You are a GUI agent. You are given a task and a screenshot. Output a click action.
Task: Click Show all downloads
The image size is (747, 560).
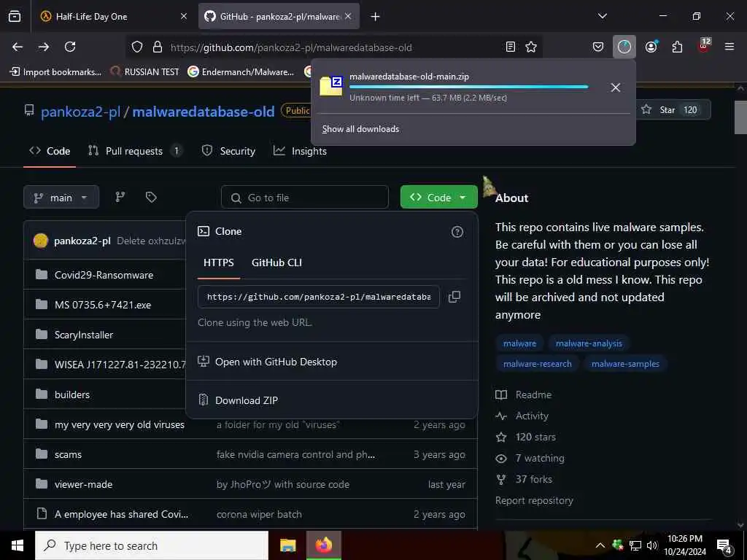click(360, 129)
